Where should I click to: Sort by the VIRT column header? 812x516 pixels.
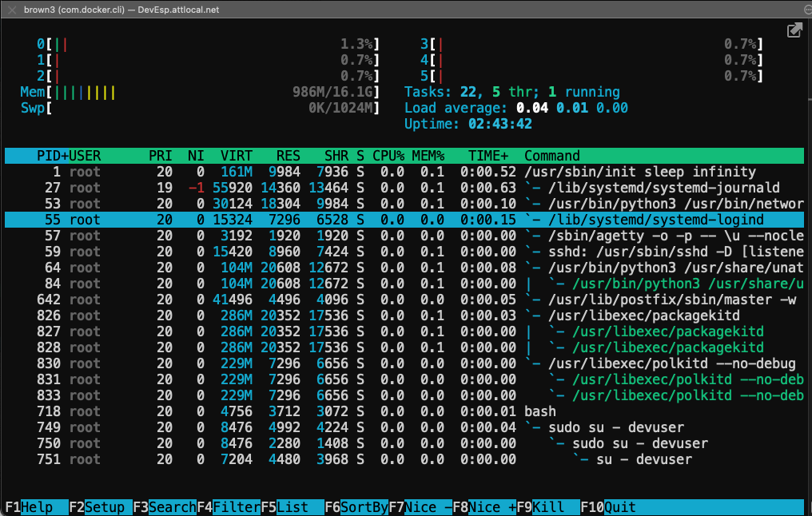click(237, 156)
